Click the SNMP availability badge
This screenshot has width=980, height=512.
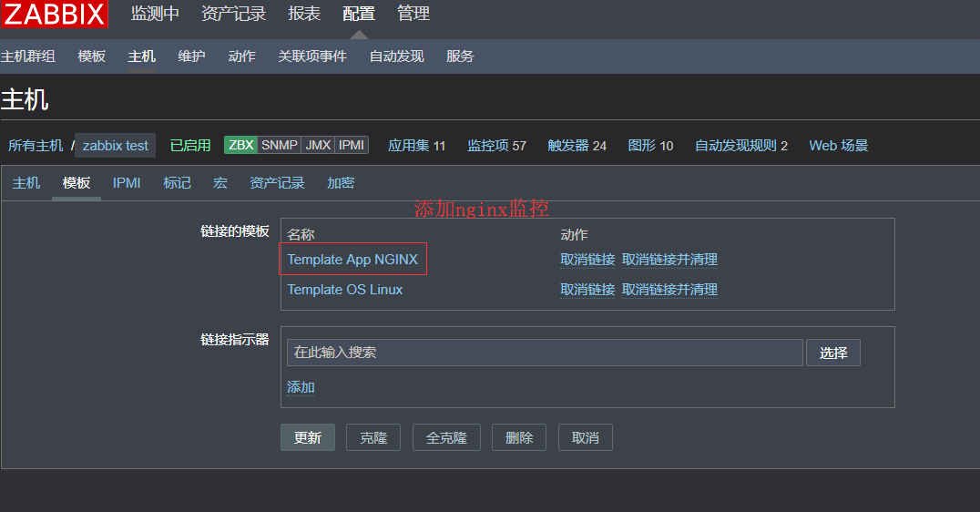280,145
